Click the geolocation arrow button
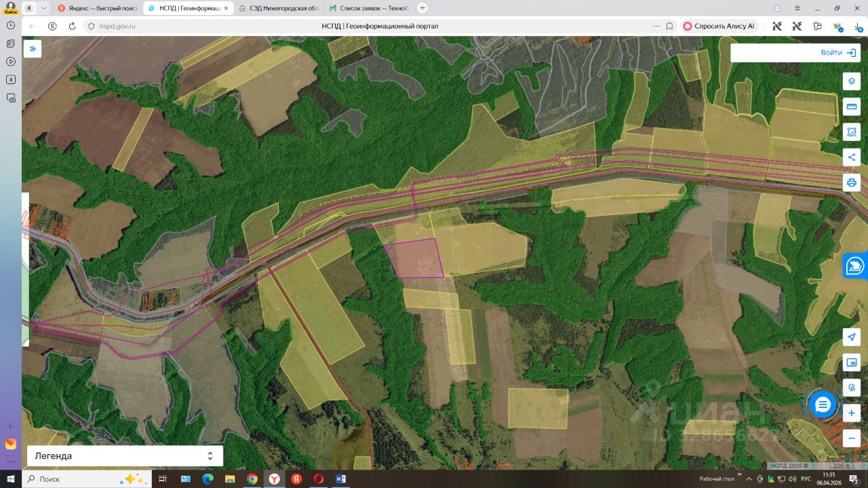Viewport: 868px width, 488px height. [852, 338]
